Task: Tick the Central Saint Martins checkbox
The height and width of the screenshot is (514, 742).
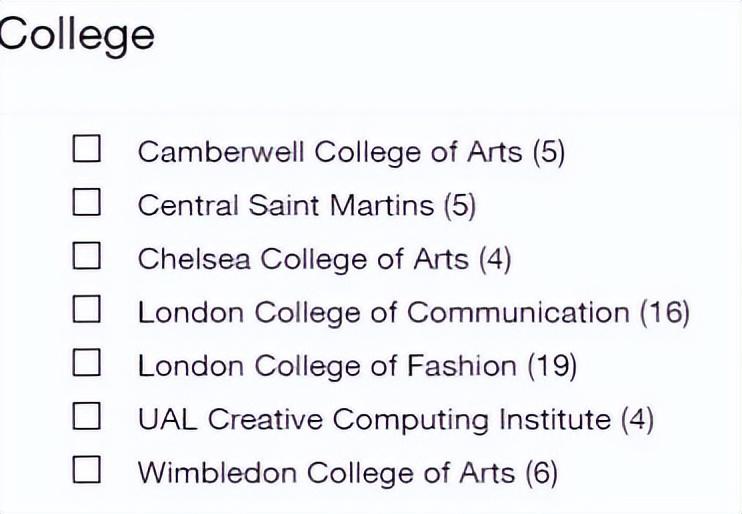Action: coord(88,203)
